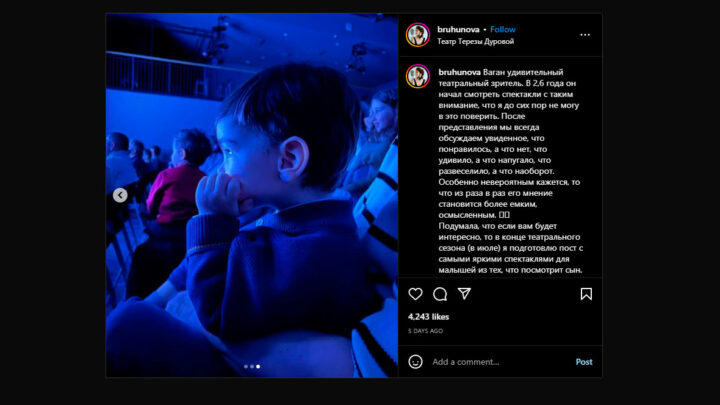
Task: Select the second carousel dot indicator
Action: pyautogui.click(x=252, y=366)
